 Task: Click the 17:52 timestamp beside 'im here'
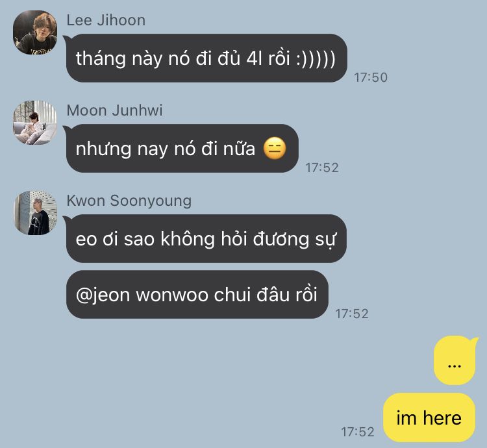pos(358,432)
